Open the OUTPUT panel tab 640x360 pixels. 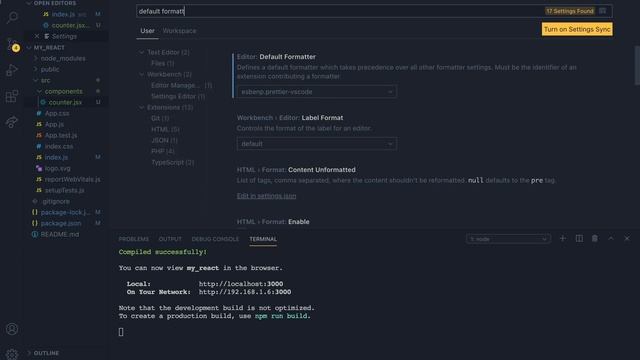(x=170, y=239)
